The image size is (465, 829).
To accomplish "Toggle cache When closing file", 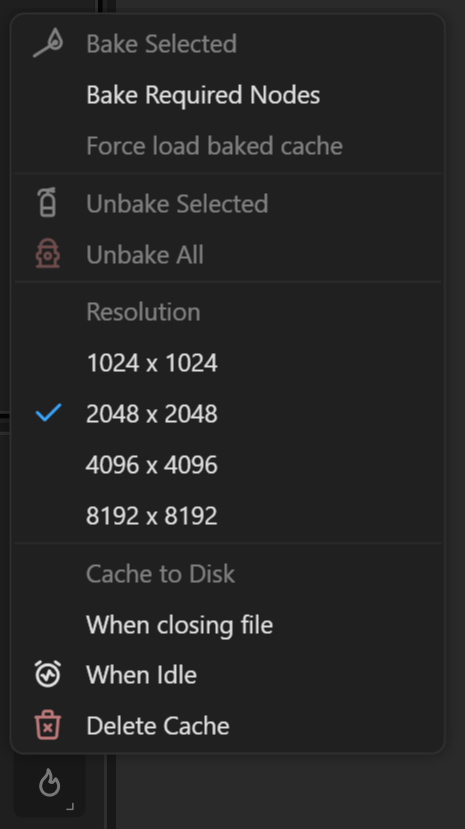I will [x=227, y=625].
